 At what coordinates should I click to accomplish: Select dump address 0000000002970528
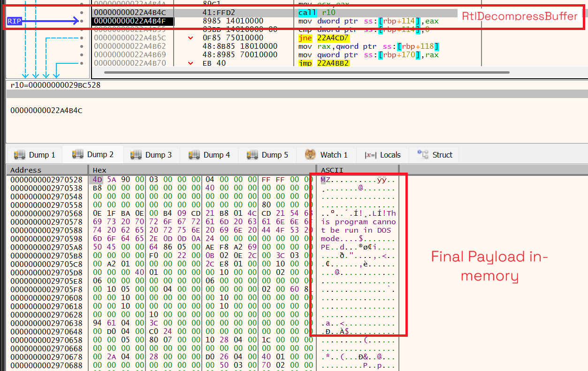pyautogui.click(x=46, y=180)
